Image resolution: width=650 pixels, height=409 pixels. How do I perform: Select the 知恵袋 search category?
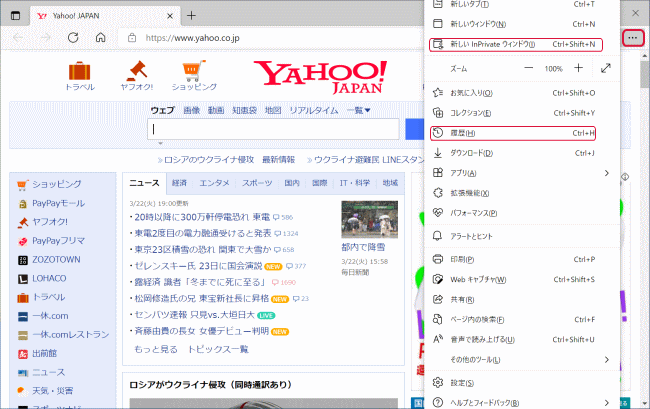pos(244,110)
